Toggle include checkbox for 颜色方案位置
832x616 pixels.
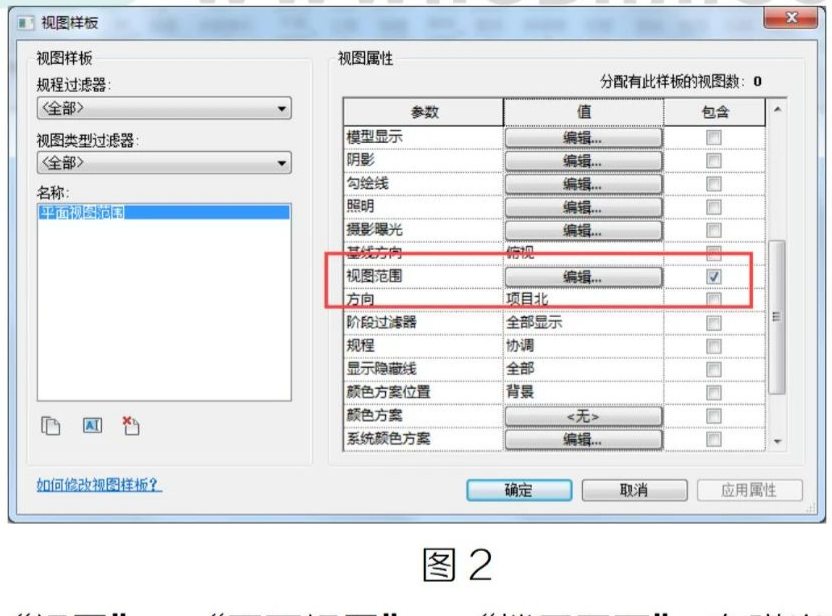point(714,393)
